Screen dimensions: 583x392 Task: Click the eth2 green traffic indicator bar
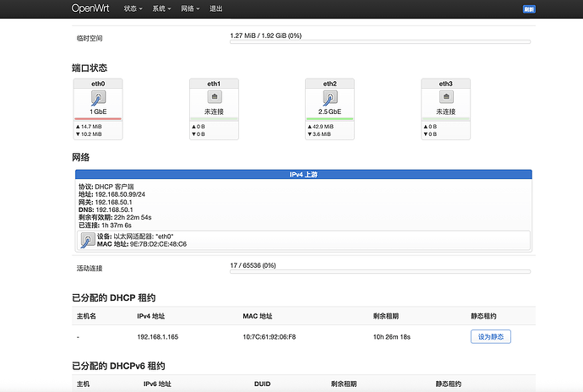(x=329, y=119)
